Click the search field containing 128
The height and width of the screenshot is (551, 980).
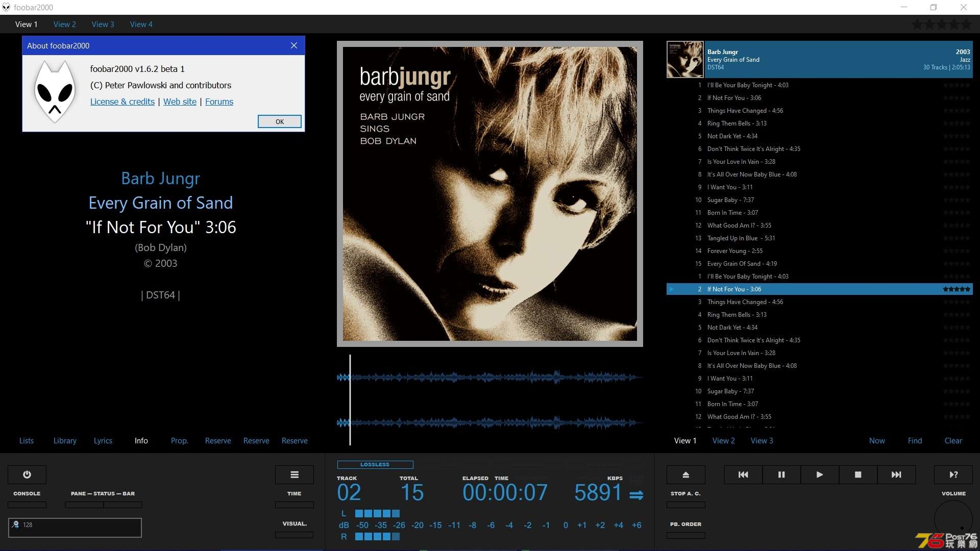coord(75,528)
